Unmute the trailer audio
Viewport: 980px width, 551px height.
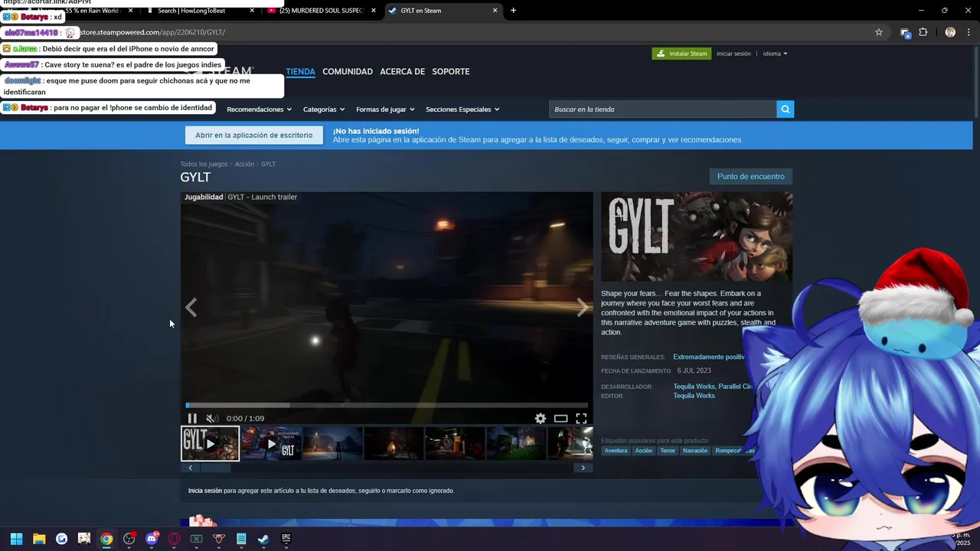(212, 419)
